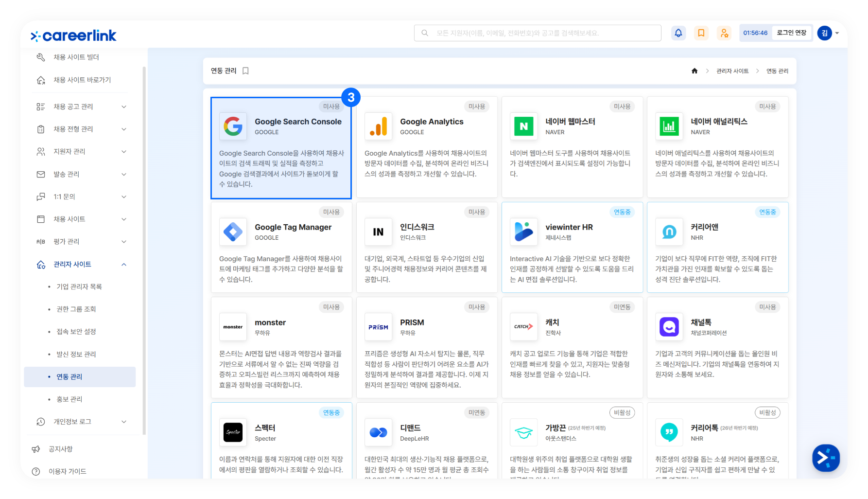Click the 연동중 badge on 커리어앤
The width and height of the screenshot is (868, 499).
(767, 212)
